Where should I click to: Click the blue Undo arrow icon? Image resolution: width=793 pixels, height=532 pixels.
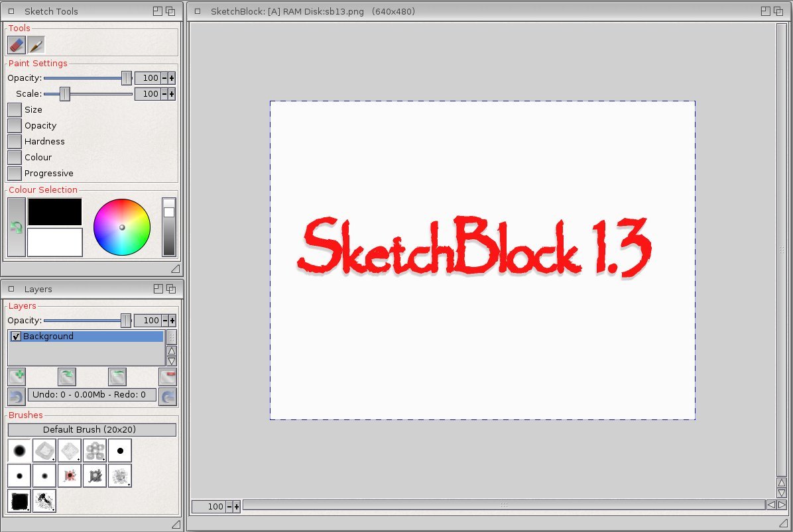17,396
